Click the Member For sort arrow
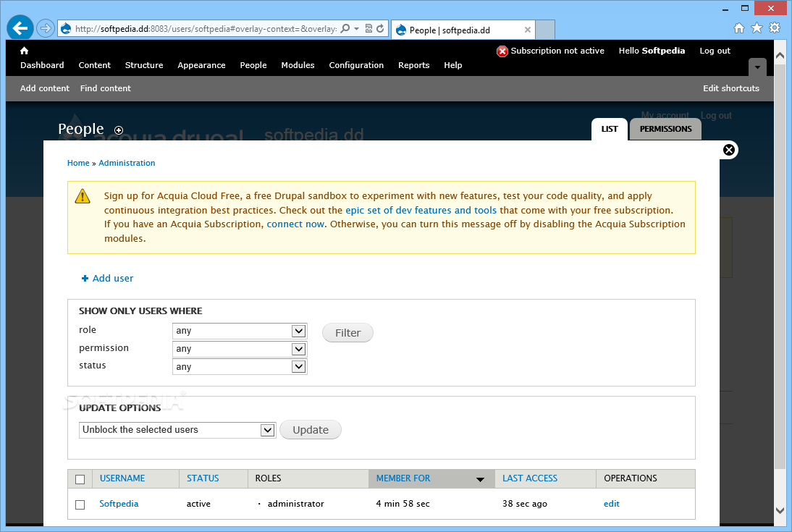 pyautogui.click(x=480, y=479)
